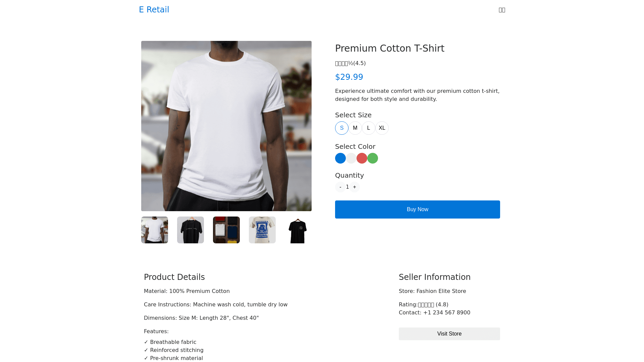644x362 pixels.
Task: Open the black tee thumbnail with circular logo
Action: [x=298, y=230]
